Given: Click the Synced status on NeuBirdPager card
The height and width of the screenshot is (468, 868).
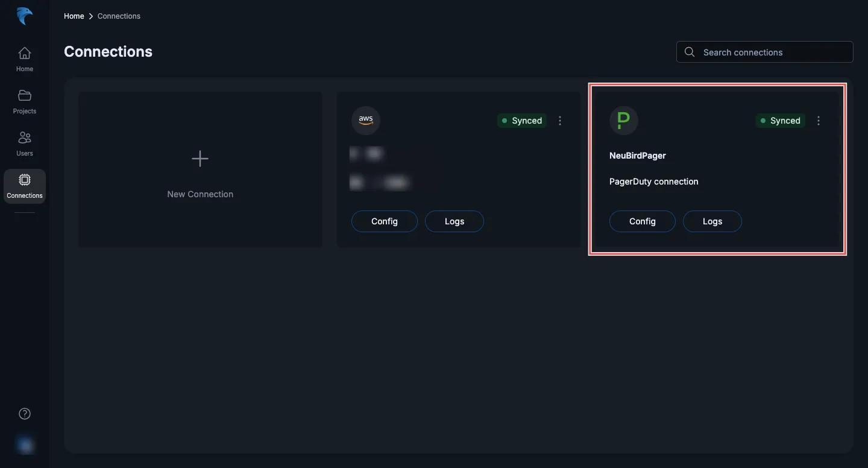Looking at the screenshot, I should point(781,121).
